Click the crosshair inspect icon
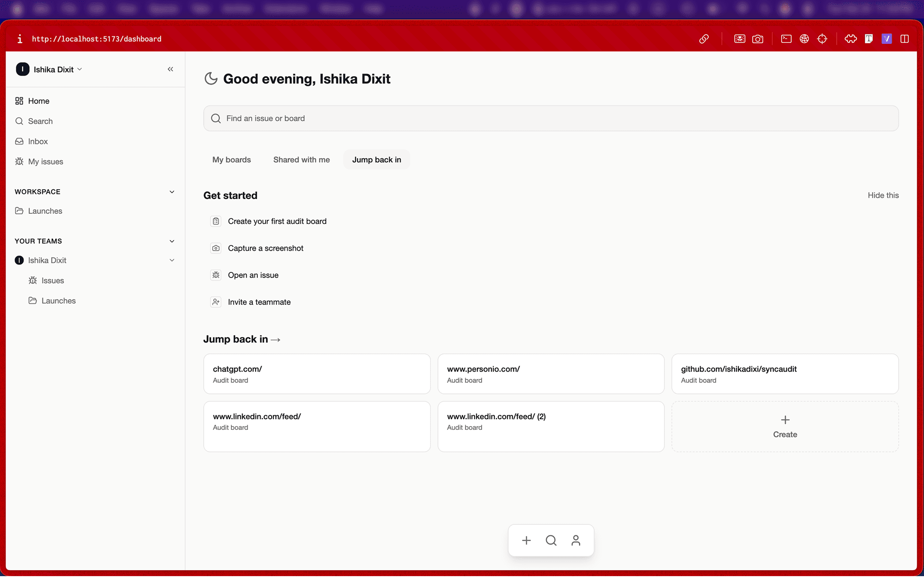The width and height of the screenshot is (924, 578). [x=822, y=39]
